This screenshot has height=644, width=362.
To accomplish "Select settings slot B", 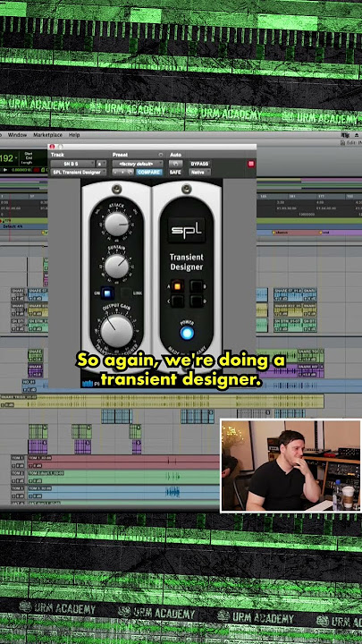I will (x=197, y=286).
